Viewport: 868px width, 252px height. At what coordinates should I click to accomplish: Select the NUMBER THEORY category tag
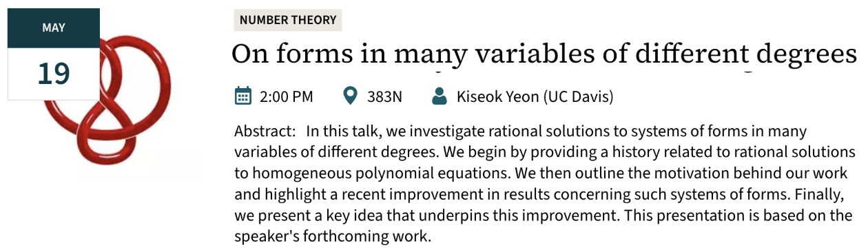pos(288,20)
